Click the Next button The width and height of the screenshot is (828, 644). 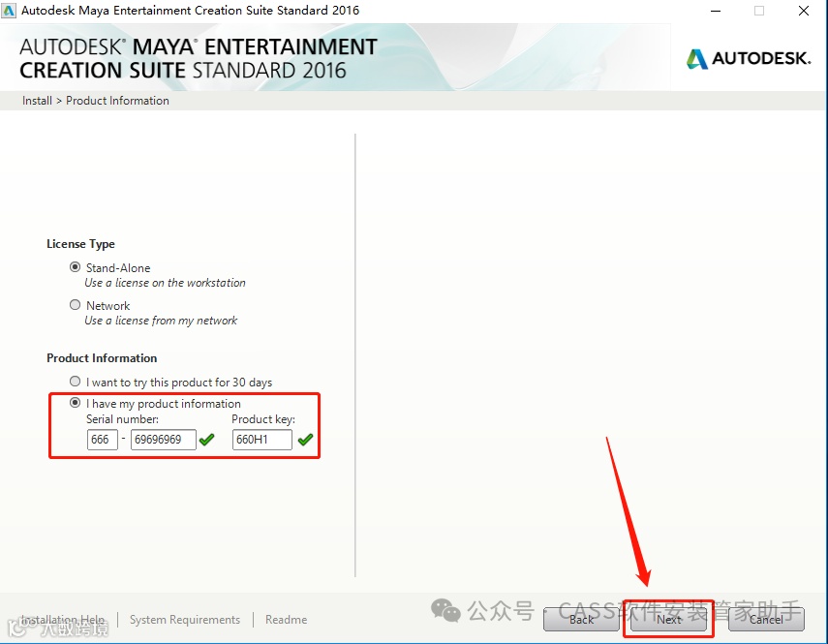668,619
